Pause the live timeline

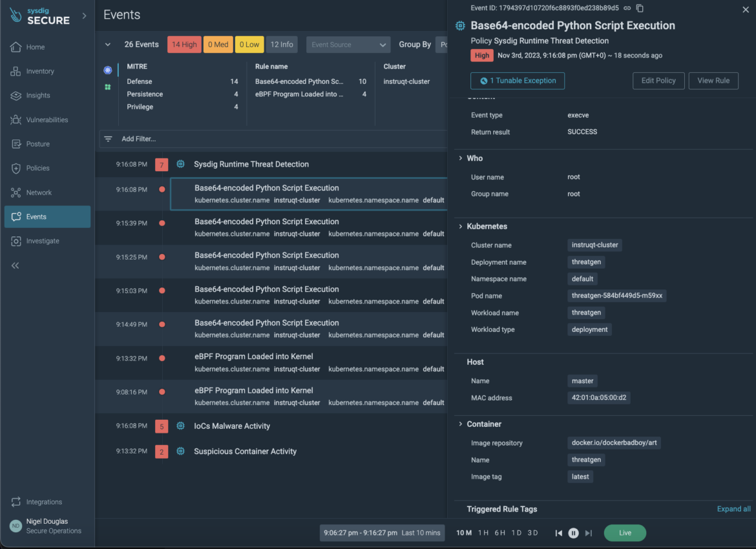pyautogui.click(x=573, y=533)
